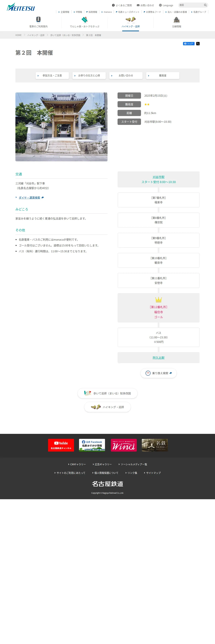Open the castle icon for line-side information
Screen dimensions: 215x644
[176, 20]
